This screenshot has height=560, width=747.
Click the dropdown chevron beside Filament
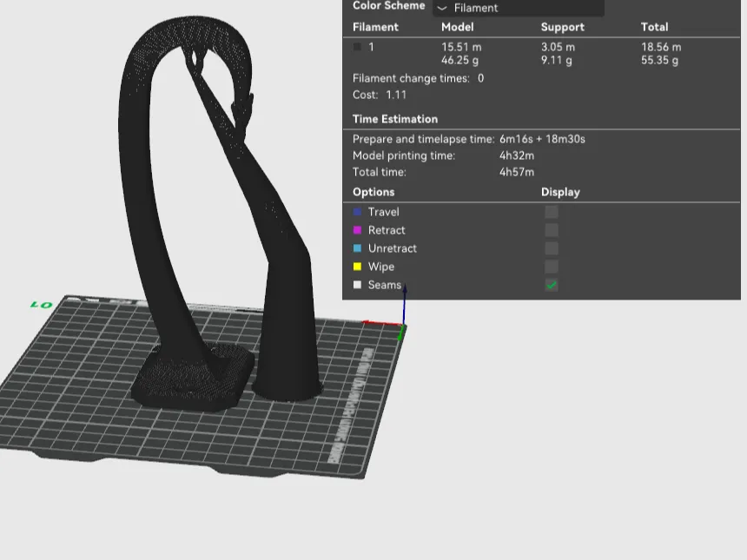coord(442,8)
